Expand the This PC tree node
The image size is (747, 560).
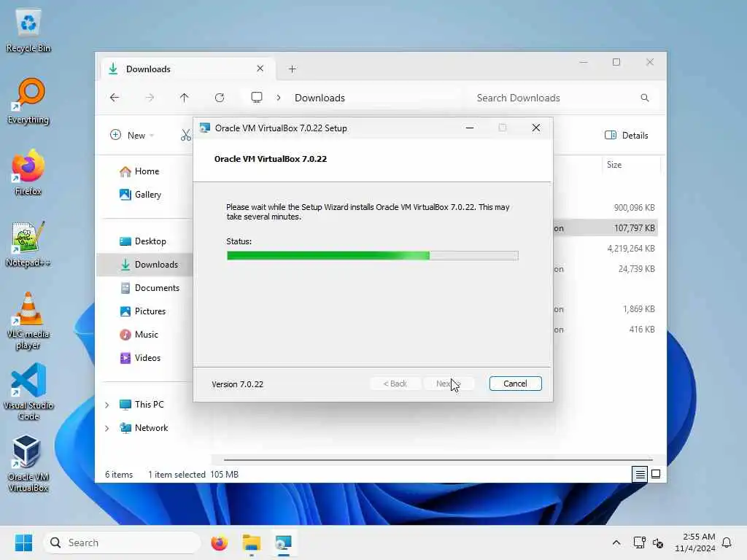pyautogui.click(x=107, y=405)
